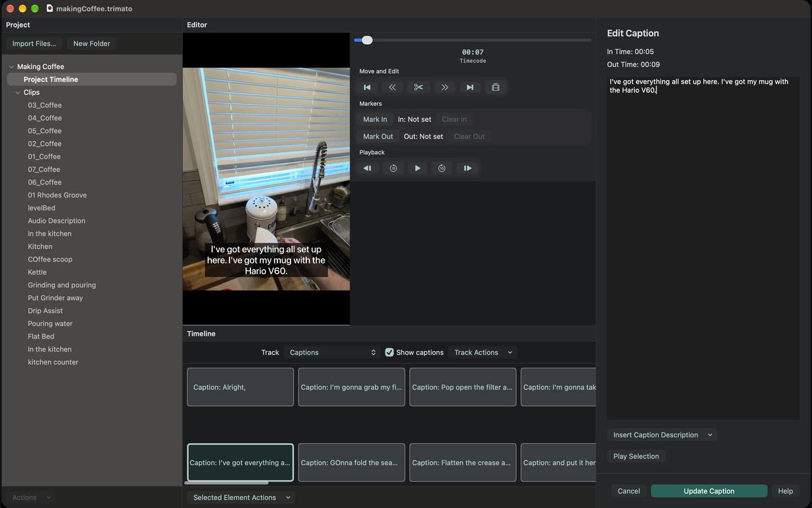This screenshot has width=812, height=508.
Task: Select the 01 Rhodes Groove clip
Action: [58, 195]
